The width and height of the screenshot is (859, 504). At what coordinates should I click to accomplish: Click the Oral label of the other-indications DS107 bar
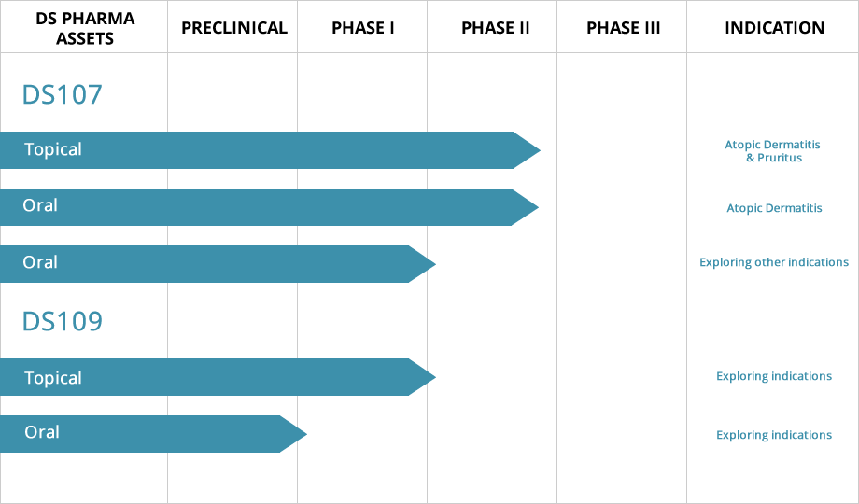[40, 262]
